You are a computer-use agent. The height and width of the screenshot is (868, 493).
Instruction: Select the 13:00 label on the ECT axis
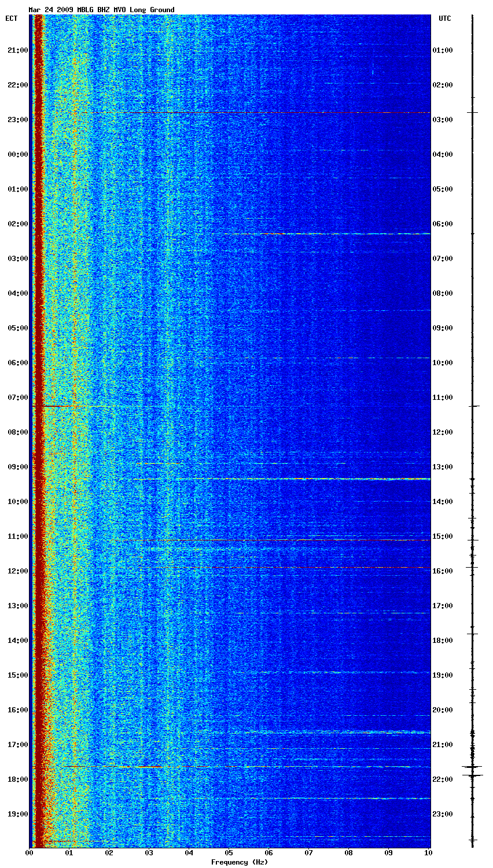(x=18, y=606)
